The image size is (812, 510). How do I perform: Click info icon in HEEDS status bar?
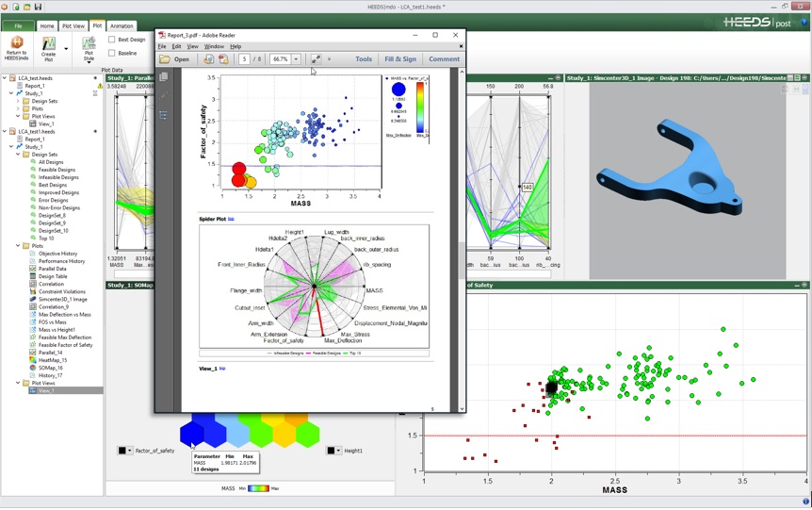pyautogui.click(x=805, y=502)
